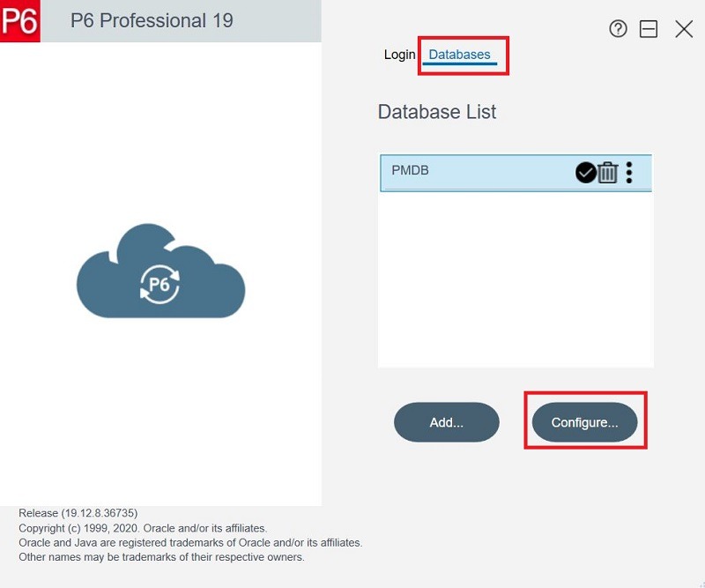
Task: Select the PMDB database row
Action: (516, 173)
